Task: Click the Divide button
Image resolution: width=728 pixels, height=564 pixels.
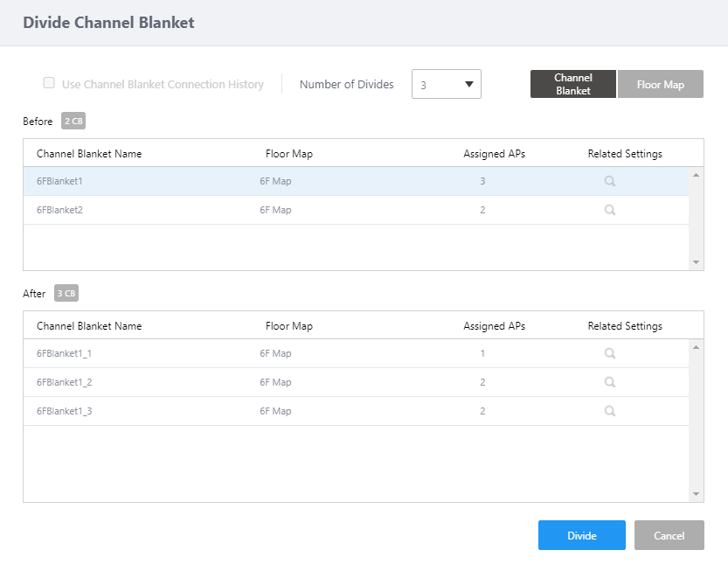Action: pyautogui.click(x=581, y=535)
